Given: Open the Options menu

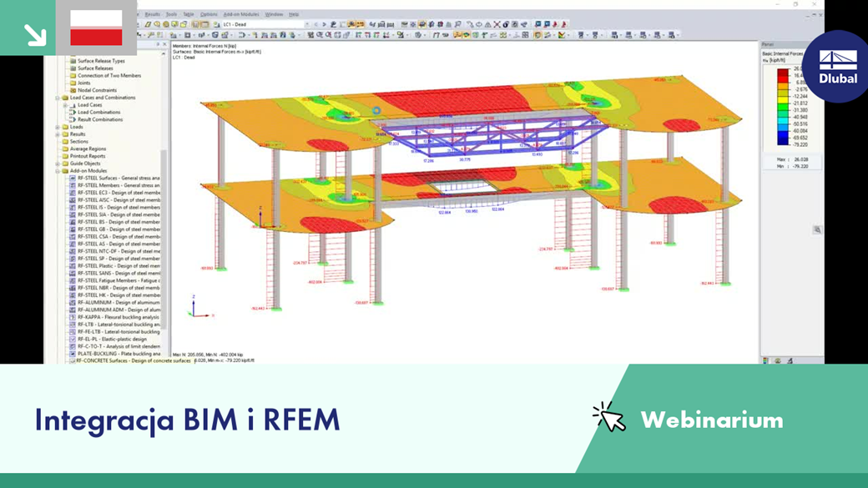Looking at the screenshot, I should coord(209,14).
